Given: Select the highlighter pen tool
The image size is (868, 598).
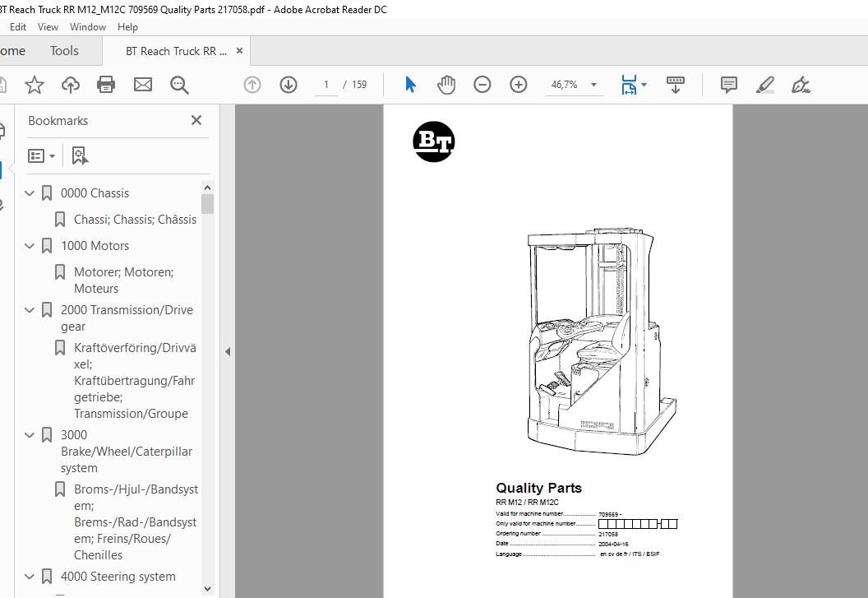Looking at the screenshot, I should pos(764,85).
